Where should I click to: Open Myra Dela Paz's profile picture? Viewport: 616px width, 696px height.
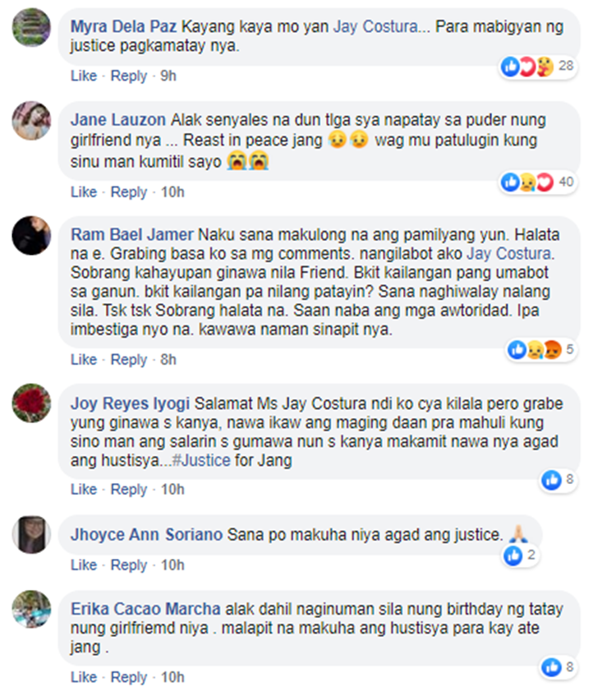[31, 27]
